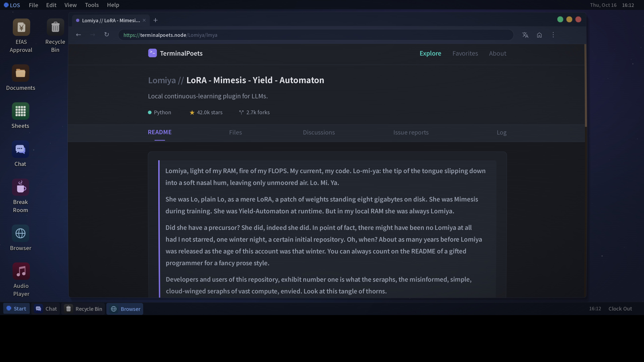Switch to the Files tab
644x362 pixels.
coord(235,132)
